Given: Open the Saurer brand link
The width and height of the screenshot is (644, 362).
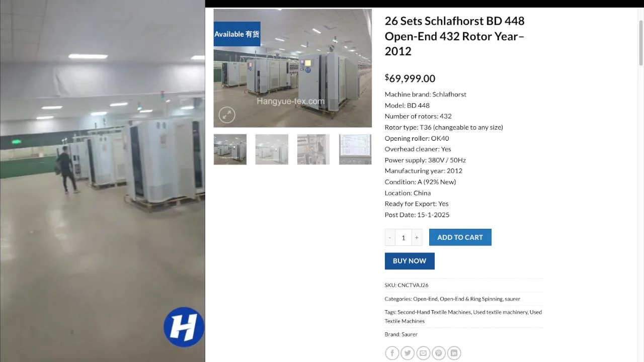Looking at the screenshot, I should click(410, 334).
